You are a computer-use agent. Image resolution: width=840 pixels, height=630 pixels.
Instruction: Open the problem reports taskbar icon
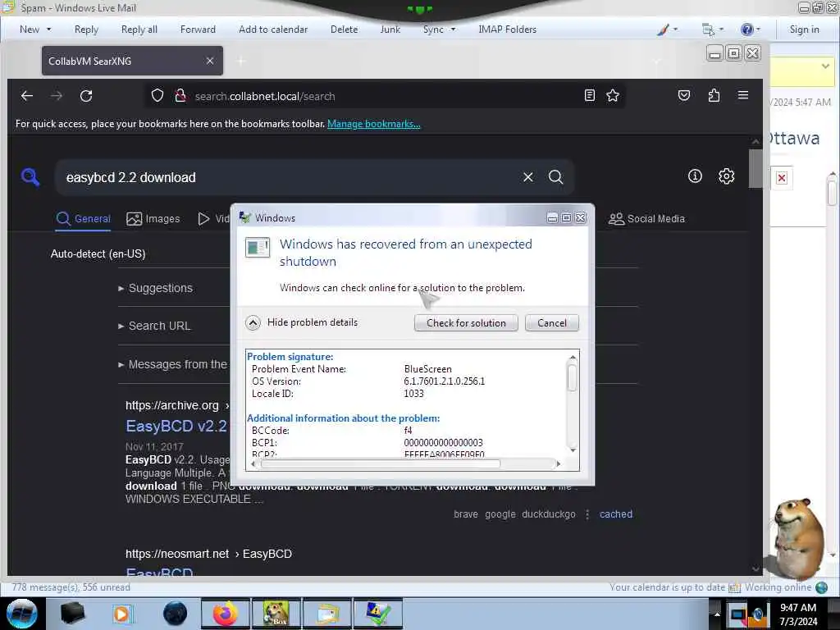click(x=377, y=614)
